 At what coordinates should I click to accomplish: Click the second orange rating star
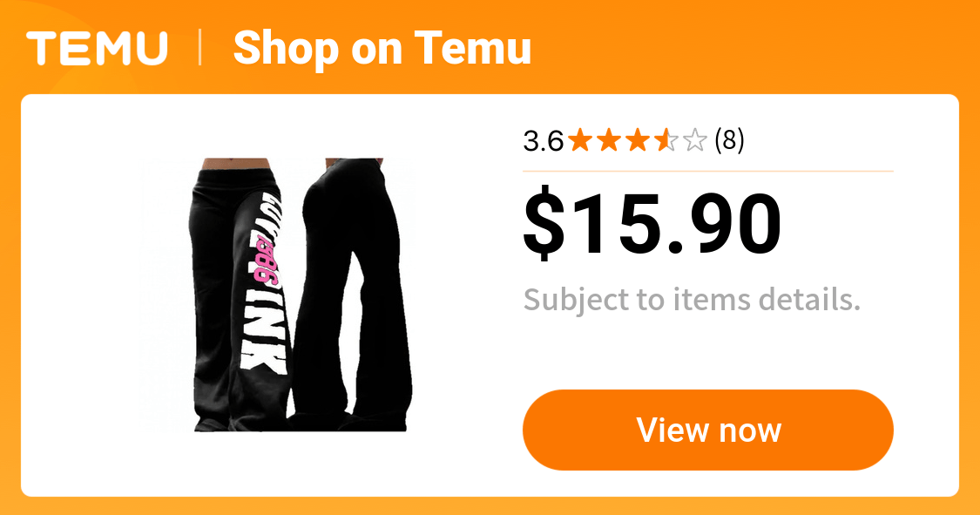point(609,140)
